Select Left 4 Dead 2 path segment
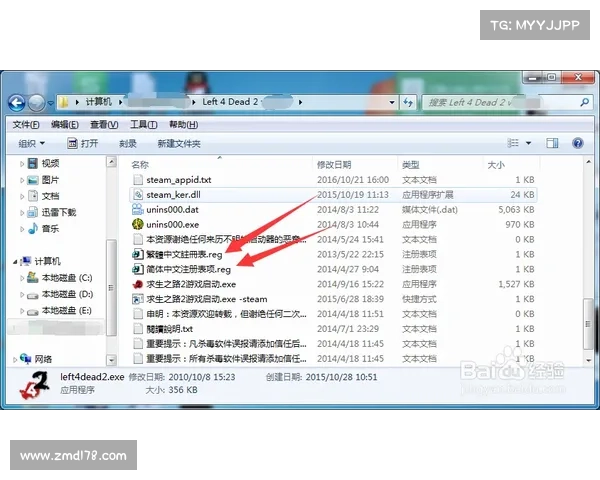The height and width of the screenshot is (480, 600). tap(230, 102)
